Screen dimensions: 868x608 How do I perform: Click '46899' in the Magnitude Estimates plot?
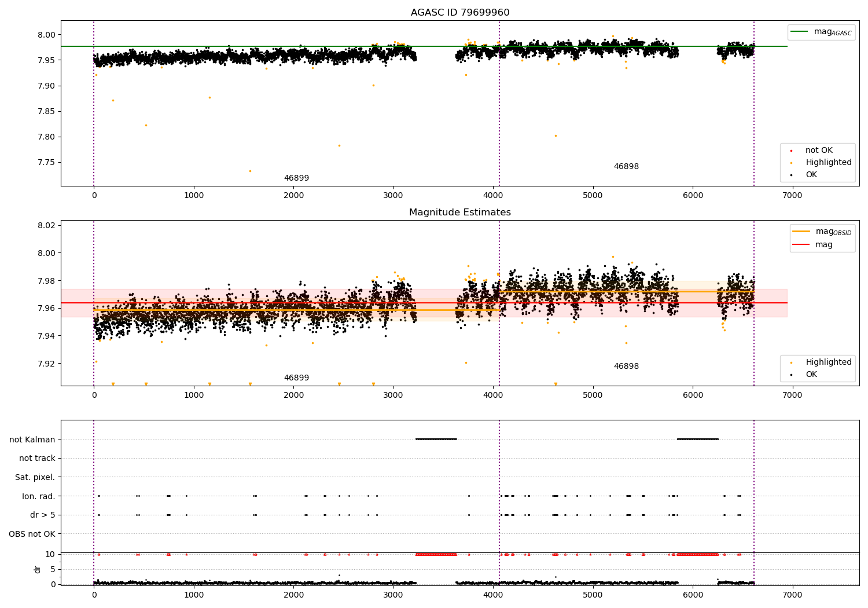tap(296, 378)
